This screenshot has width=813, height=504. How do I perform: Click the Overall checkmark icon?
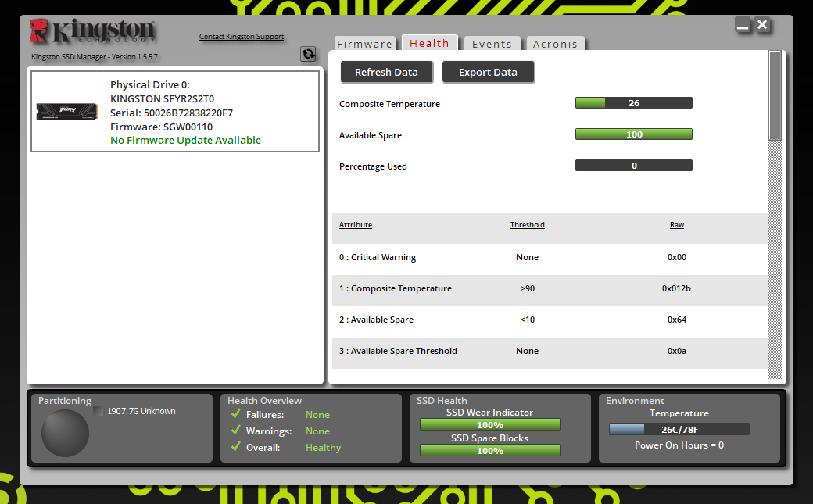pos(236,446)
